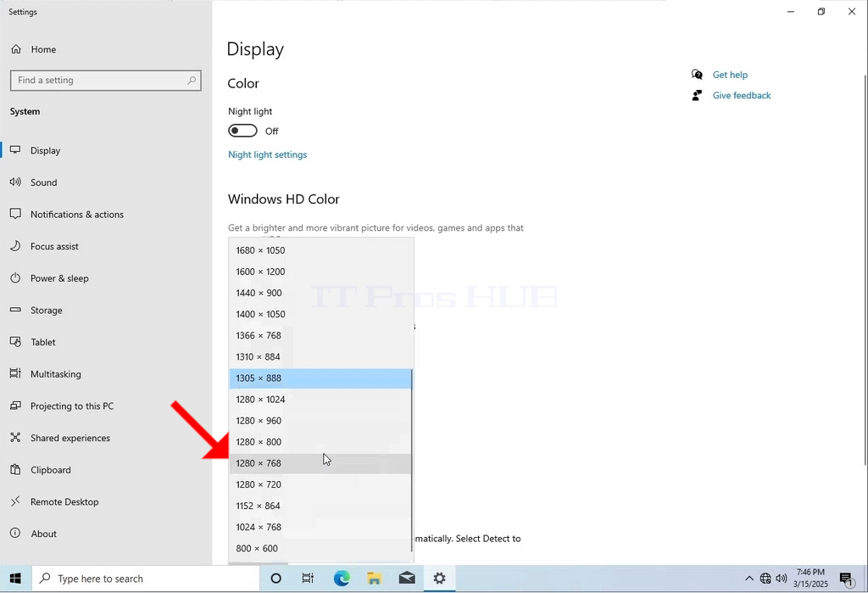Click the taskbar search box
868x593 pixels.
click(x=146, y=579)
